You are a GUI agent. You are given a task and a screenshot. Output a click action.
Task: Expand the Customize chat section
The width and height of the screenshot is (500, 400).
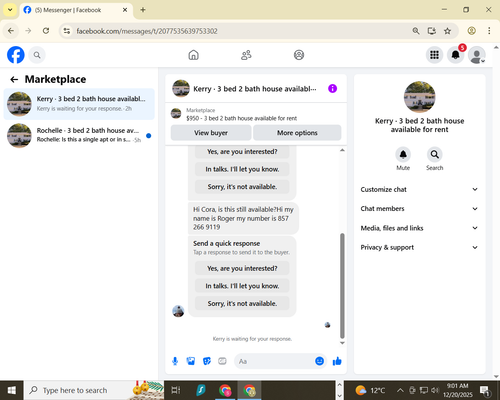point(419,189)
